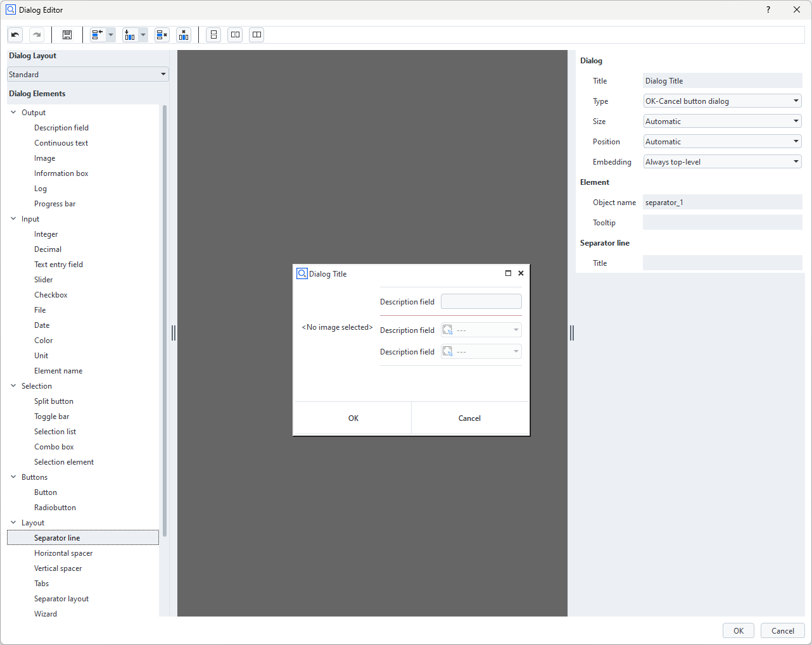The image size is (812, 645).
Task: Collapse the Buttons tree group
Action: (x=13, y=477)
